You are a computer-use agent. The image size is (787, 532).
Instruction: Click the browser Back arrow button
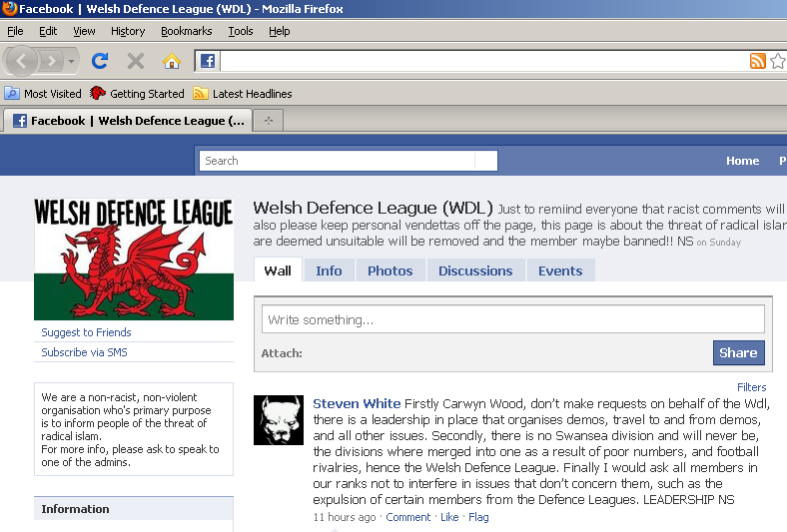(22, 61)
